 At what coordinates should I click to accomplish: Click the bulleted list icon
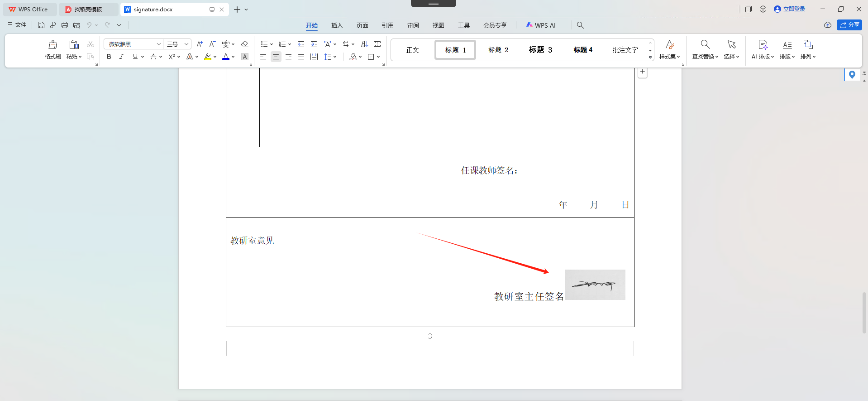tap(264, 44)
